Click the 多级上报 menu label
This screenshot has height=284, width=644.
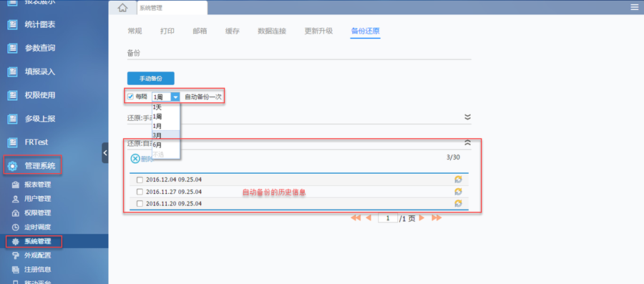tap(40, 119)
